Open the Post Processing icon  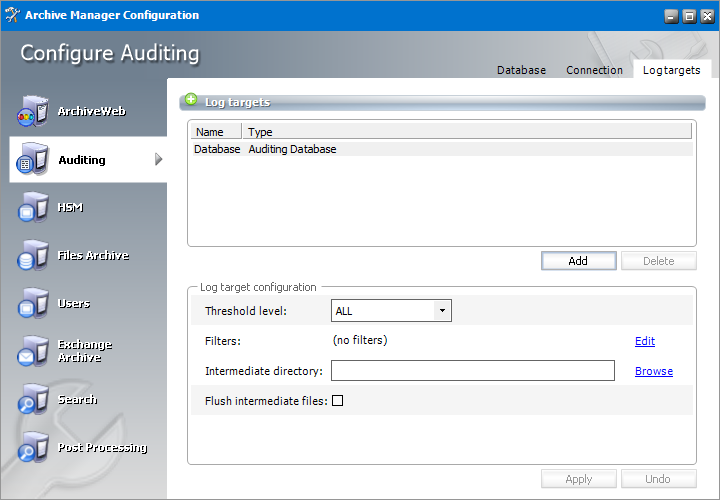(x=31, y=448)
